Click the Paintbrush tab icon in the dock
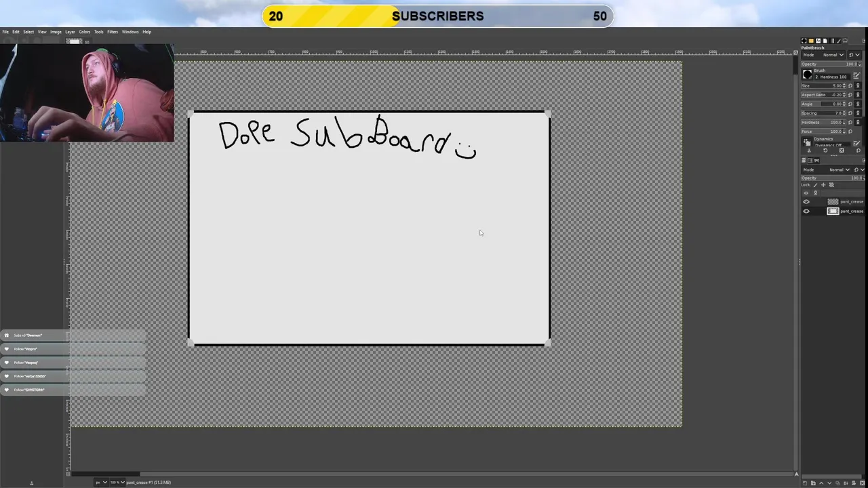Screen dimensions: 868x488 pyautogui.click(x=839, y=41)
